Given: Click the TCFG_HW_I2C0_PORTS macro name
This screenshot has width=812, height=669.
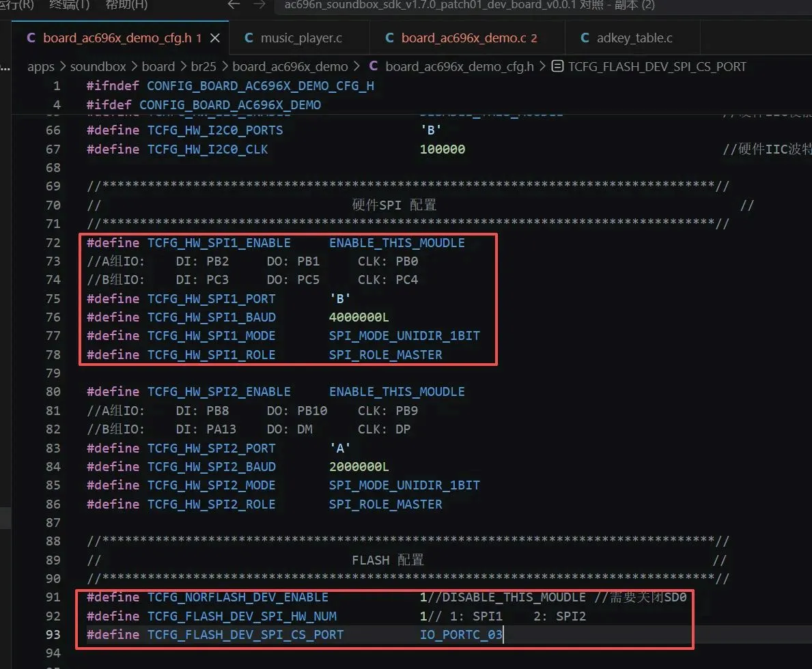Looking at the screenshot, I should coord(215,130).
